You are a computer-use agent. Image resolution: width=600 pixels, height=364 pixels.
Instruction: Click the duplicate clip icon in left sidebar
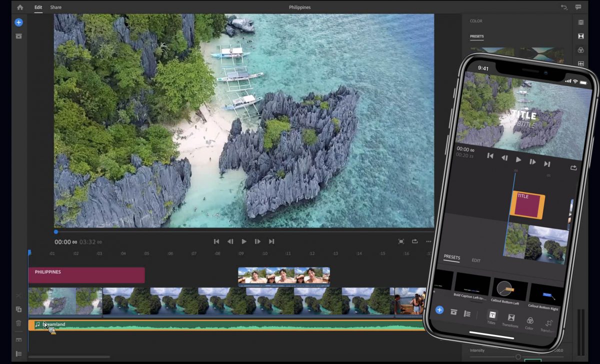tap(18, 309)
